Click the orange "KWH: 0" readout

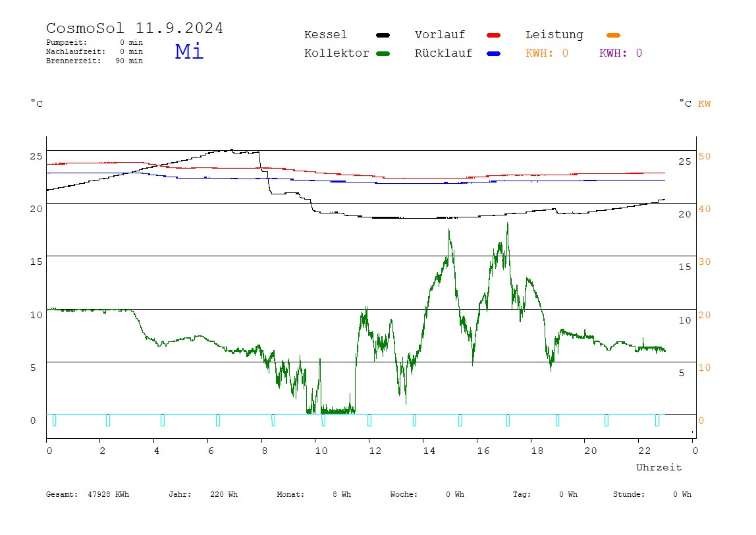[547, 53]
